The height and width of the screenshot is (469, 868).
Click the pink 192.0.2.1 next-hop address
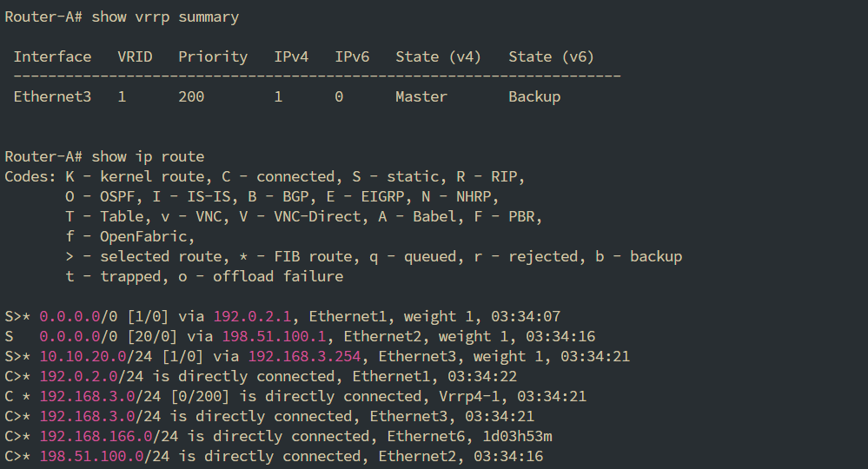(x=252, y=316)
